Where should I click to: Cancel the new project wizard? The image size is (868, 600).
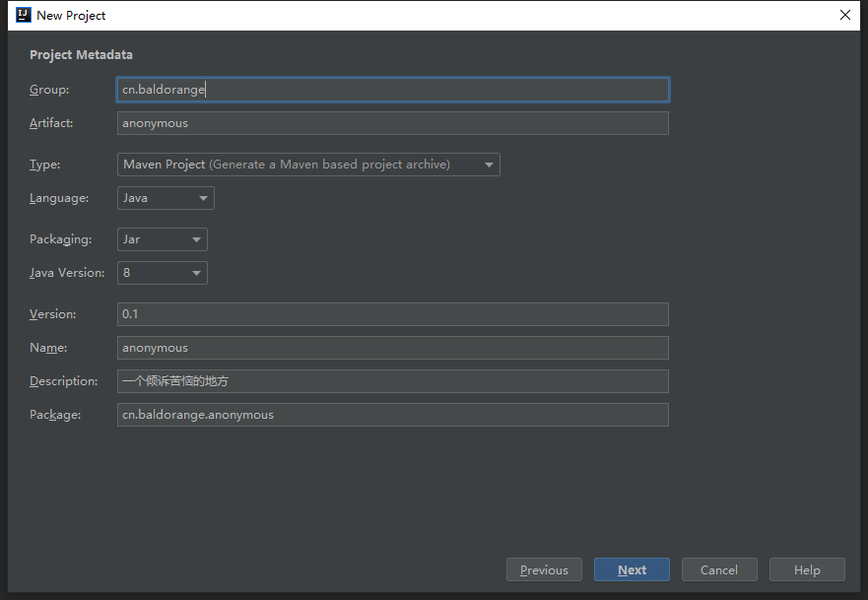click(x=719, y=569)
